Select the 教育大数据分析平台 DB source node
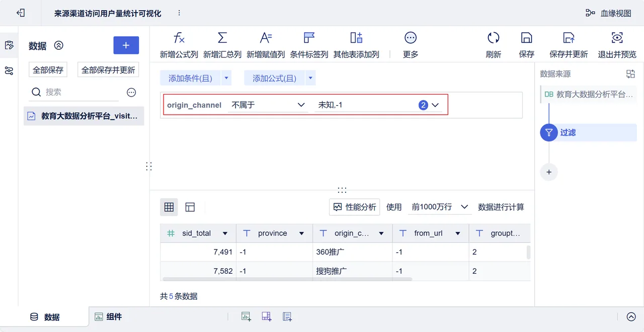Viewport: 644px width, 332px height. click(x=589, y=94)
